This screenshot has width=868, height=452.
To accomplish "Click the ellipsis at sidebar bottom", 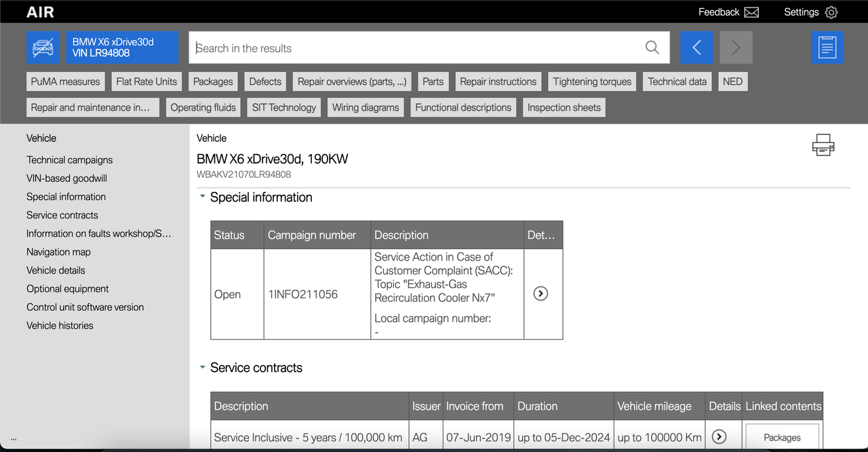I will point(14,440).
